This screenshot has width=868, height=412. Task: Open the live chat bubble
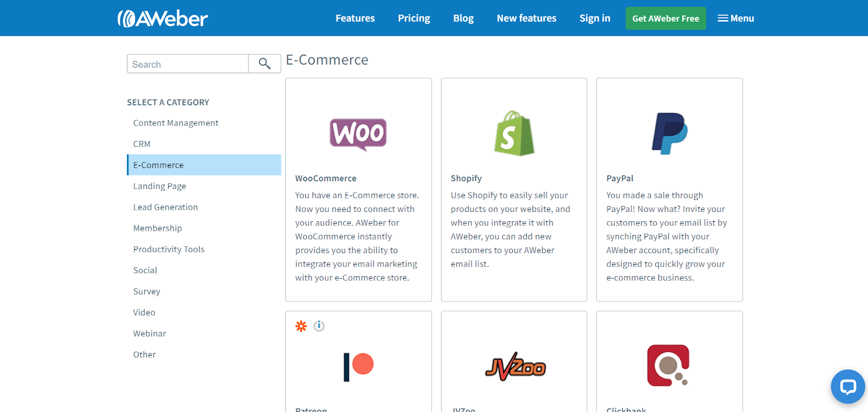click(x=847, y=387)
